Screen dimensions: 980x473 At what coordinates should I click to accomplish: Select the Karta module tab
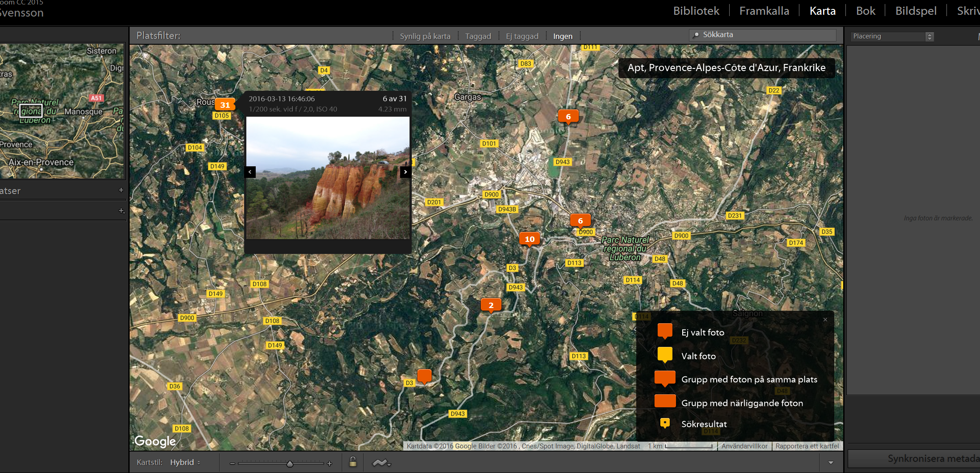(x=822, y=11)
